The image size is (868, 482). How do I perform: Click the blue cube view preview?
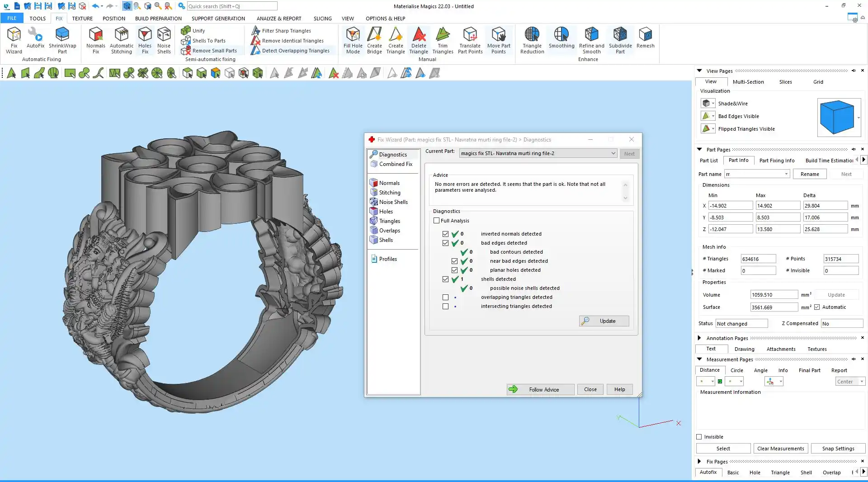tap(837, 117)
